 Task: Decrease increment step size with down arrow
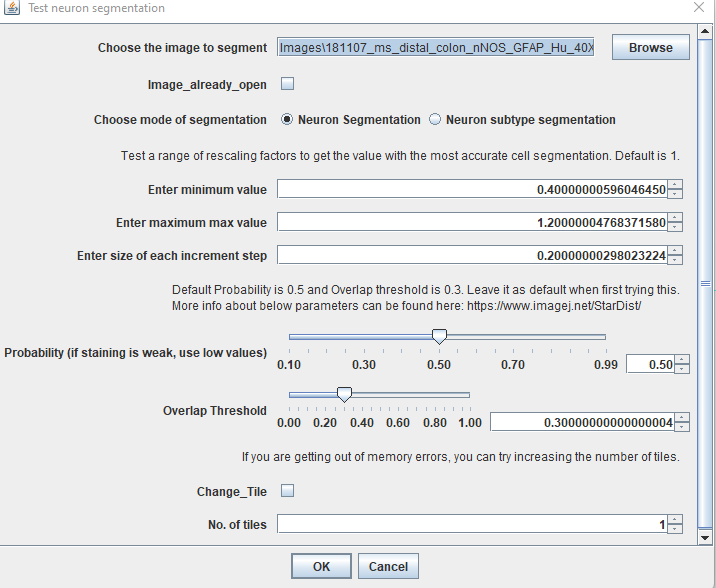[676, 260]
